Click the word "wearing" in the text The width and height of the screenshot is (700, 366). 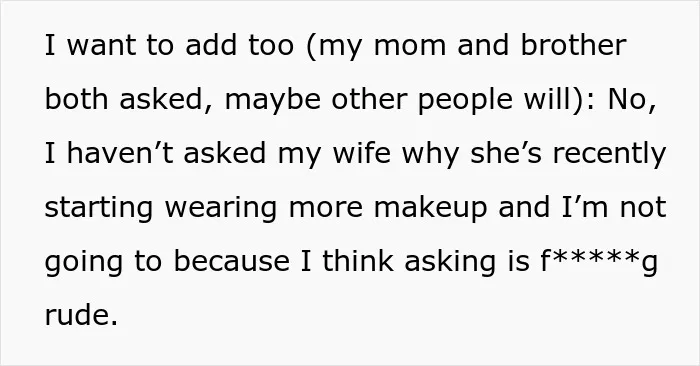pyautogui.click(x=221, y=208)
